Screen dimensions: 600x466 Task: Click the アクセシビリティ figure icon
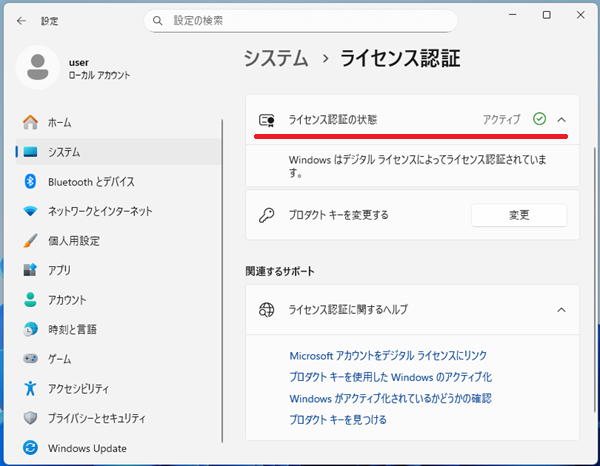(30, 388)
